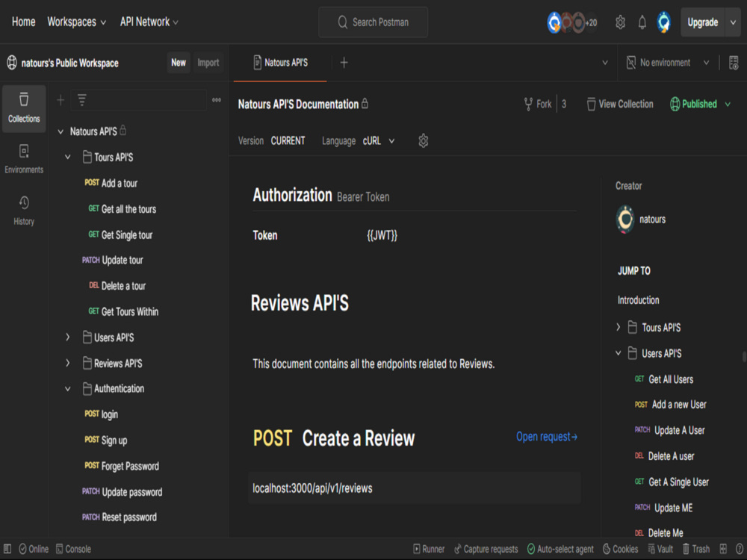Select the POST Add a tour request

[111, 183]
